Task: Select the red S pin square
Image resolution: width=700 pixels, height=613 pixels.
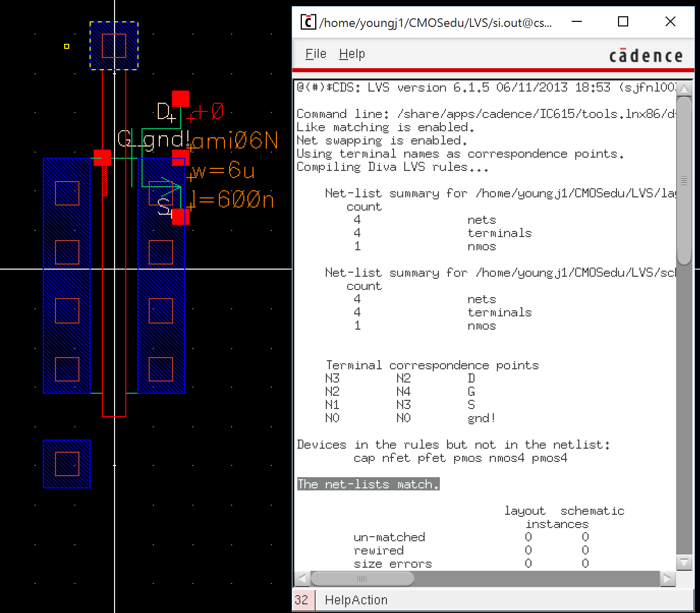Action: pos(180,216)
